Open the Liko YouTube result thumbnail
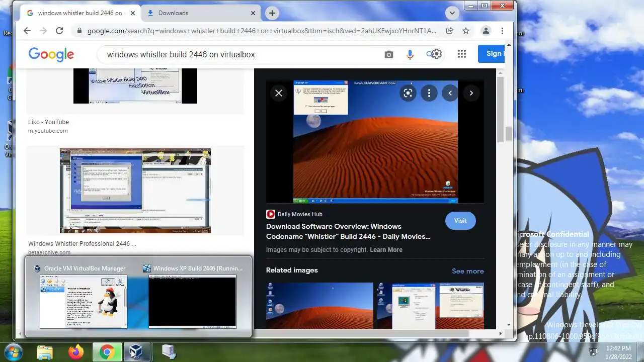 click(x=135, y=86)
